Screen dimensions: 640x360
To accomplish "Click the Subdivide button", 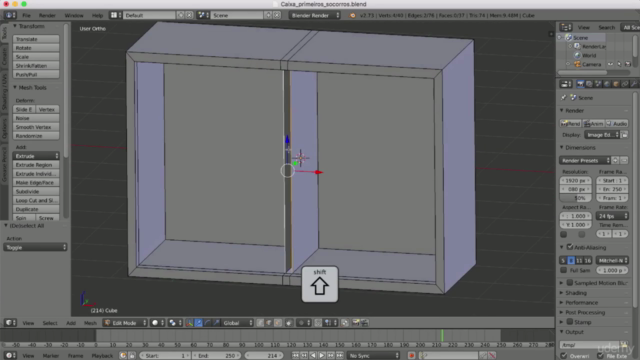I will tap(36, 191).
